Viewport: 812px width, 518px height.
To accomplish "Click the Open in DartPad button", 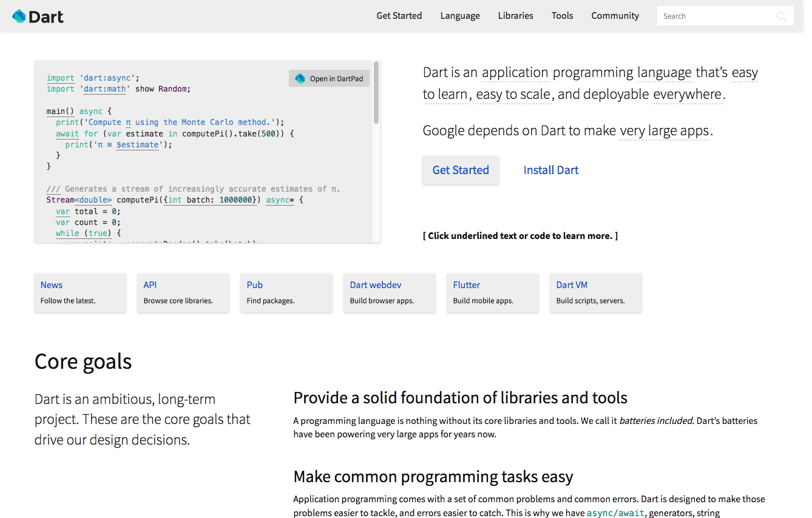I will click(329, 78).
